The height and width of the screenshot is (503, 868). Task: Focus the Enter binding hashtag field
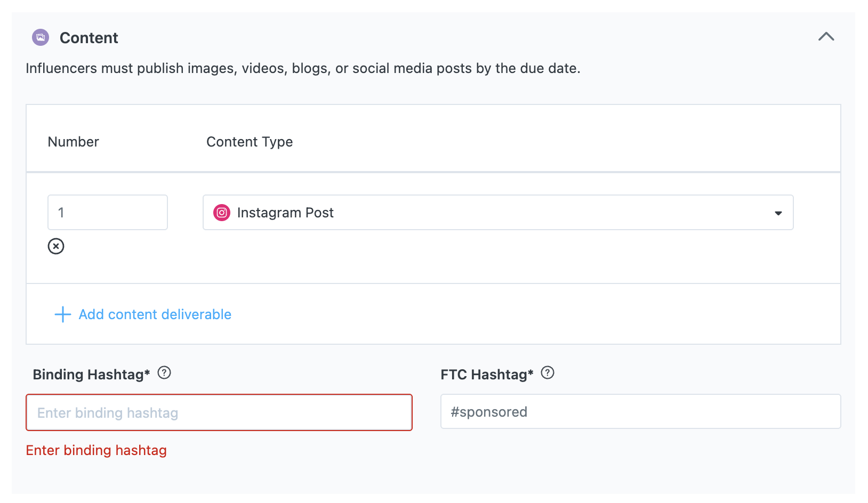click(x=219, y=412)
